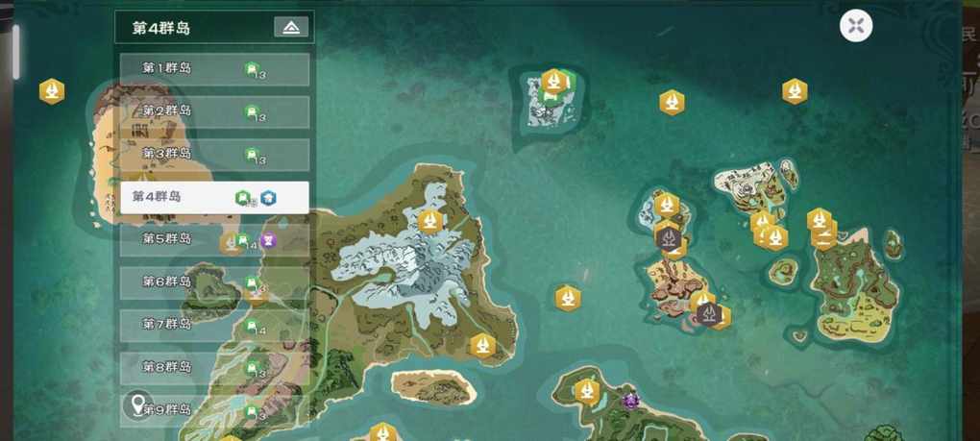Click the gold waypoint on the snowy mountain
Viewport: 980px width, 441px height.
click(x=430, y=222)
